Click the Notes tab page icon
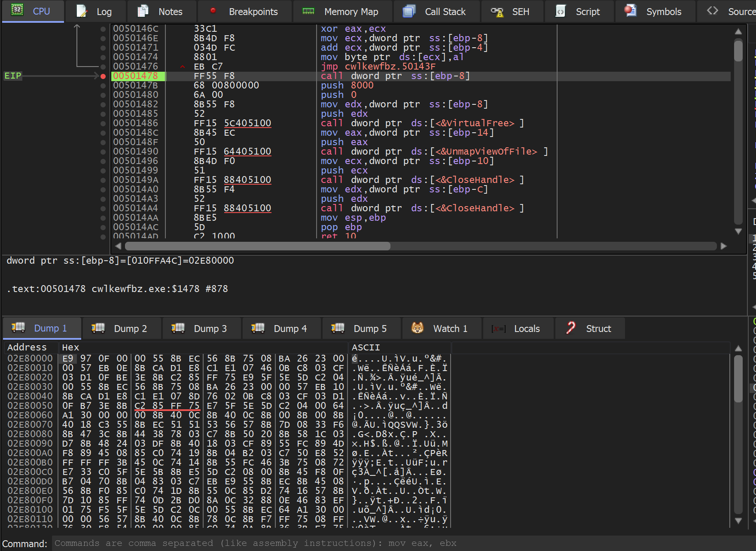This screenshot has height=551, width=756. click(x=143, y=11)
